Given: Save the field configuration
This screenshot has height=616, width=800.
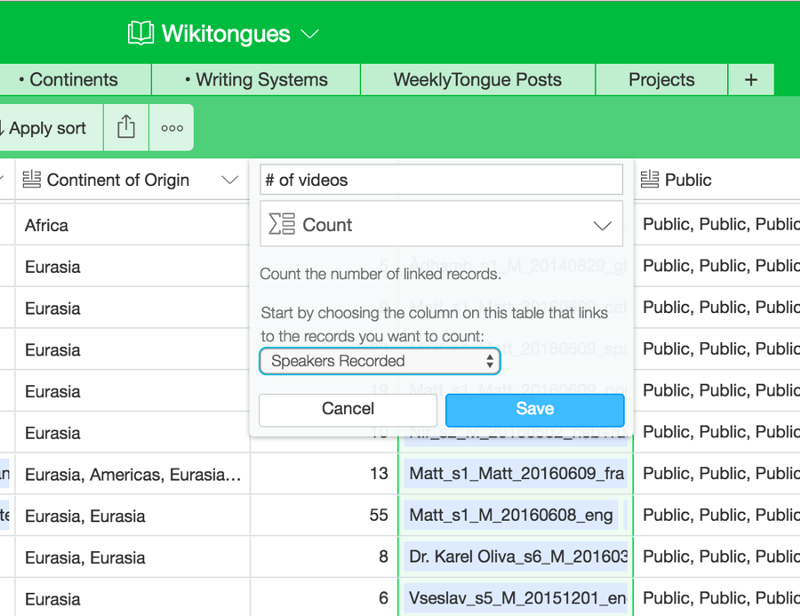Looking at the screenshot, I should coord(535,409).
